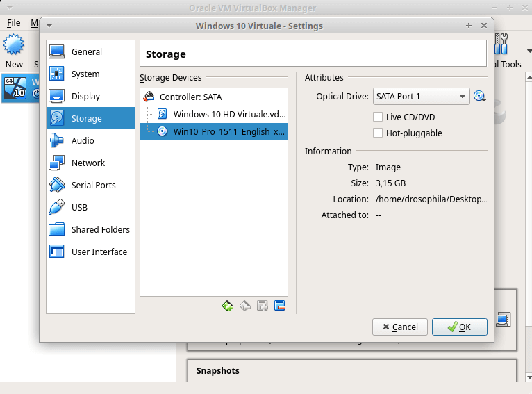Image resolution: width=532 pixels, height=394 pixels.
Task: Click the choose optical disk file icon
Action: coord(479,97)
